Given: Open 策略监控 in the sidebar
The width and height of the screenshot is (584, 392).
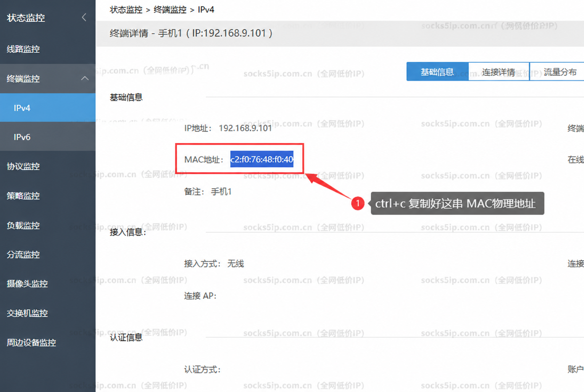Looking at the screenshot, I should click(x=48, y=196).
